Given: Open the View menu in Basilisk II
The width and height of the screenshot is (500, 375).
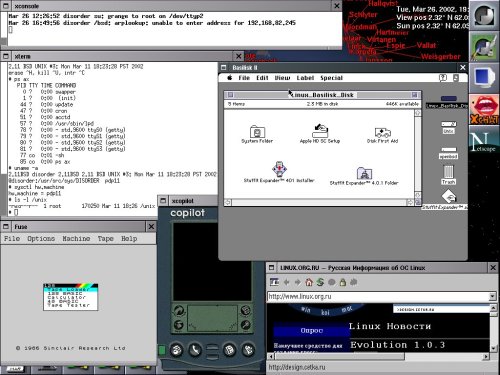Looking at the screenshot, I should click(x=282, y=78).
